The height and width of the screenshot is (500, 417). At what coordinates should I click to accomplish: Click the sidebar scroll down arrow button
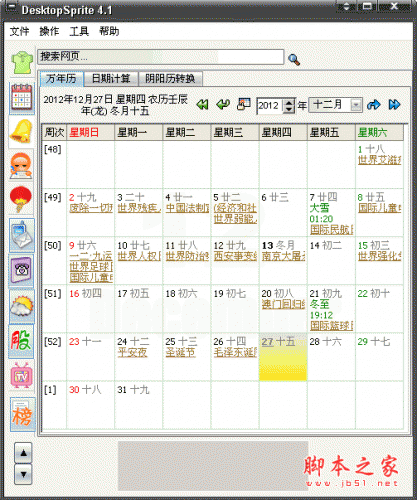pyautogui.click(x=23, y=474)
